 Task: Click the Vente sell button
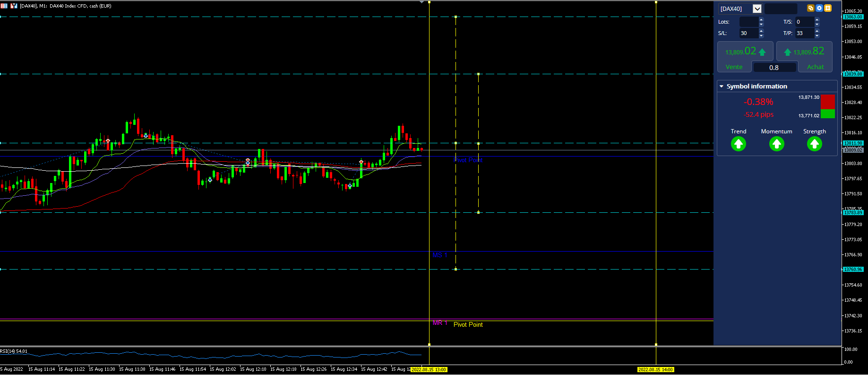click(x=745, y=57)
